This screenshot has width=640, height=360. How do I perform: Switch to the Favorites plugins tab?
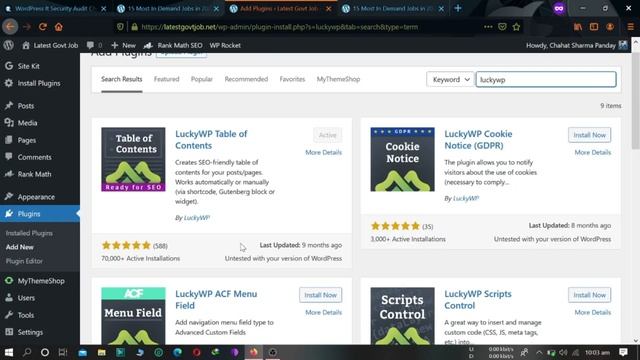tap(292, 79)
